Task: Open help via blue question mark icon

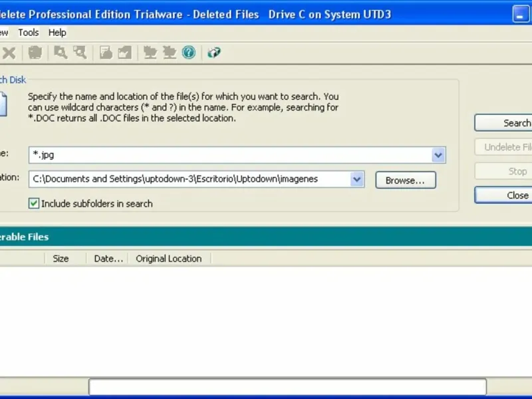Action: (189, 53)
